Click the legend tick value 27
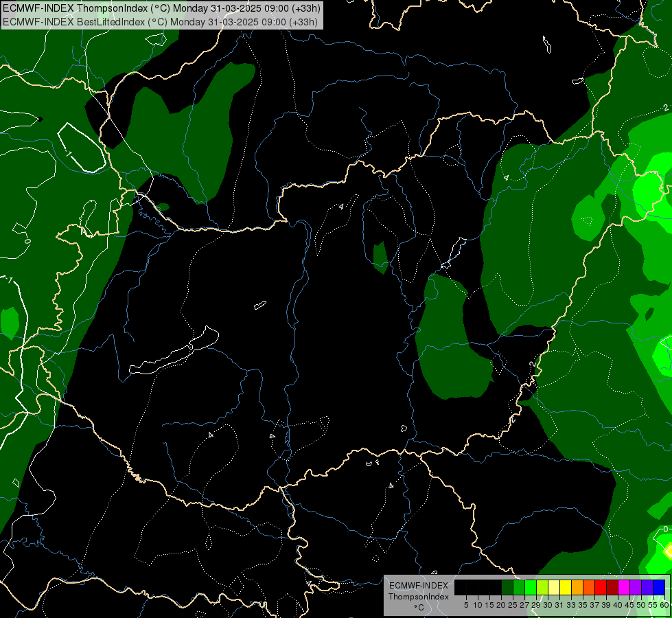 click(x=524, y=605)
